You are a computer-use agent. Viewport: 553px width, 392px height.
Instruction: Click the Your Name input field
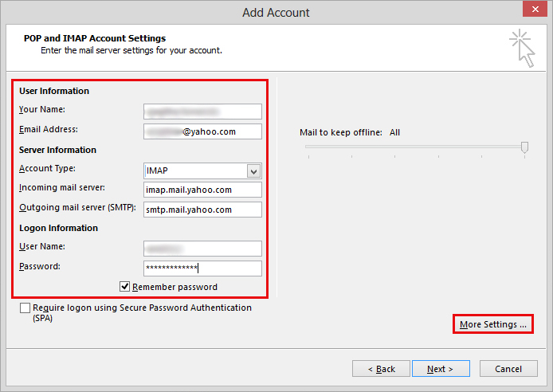[x=202, y=112]
